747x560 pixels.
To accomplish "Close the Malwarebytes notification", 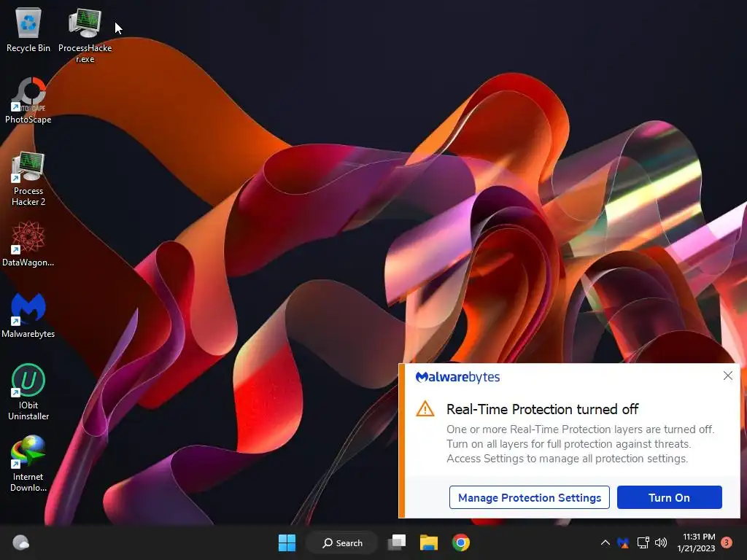I will [x=728, y=376].
